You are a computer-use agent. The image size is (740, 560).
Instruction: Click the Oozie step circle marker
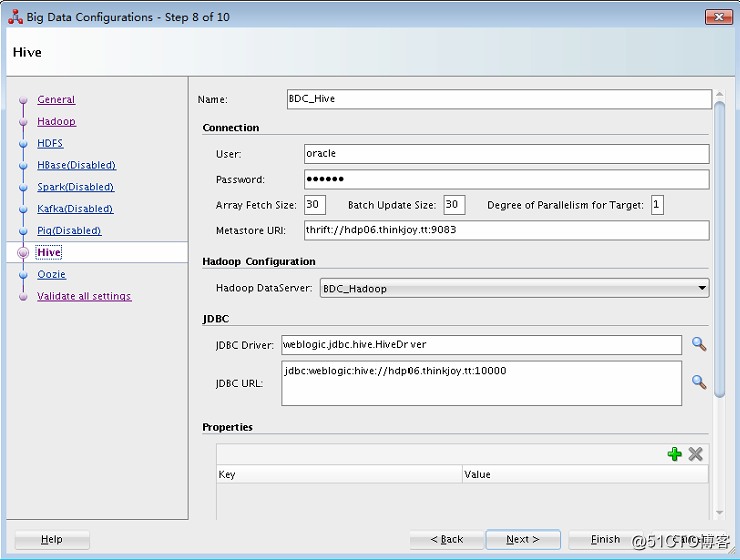[x=23, y=275]
